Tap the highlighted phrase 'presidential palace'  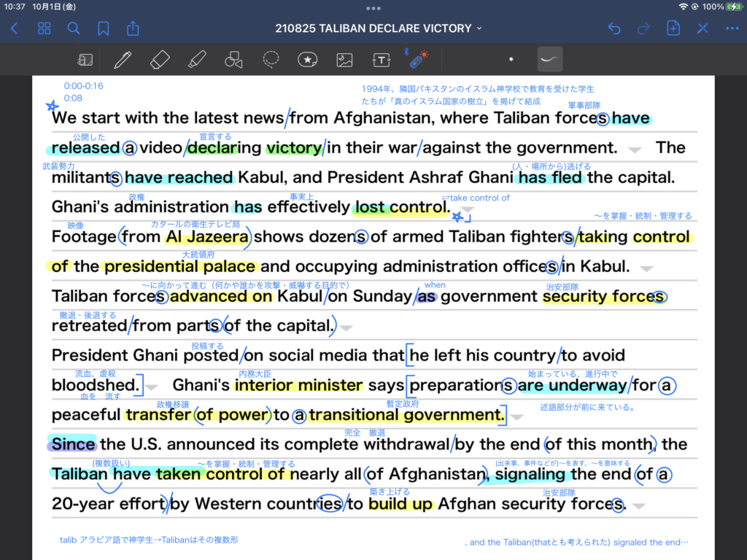180,266
